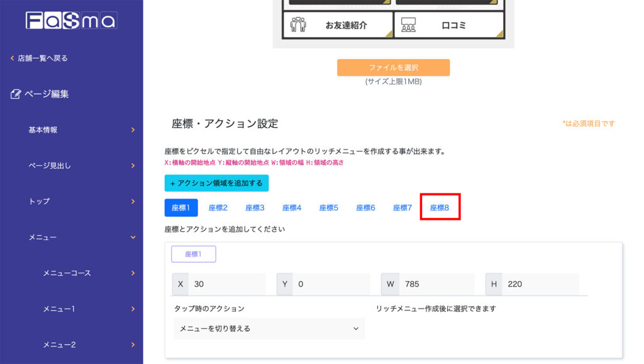Open the タップ時のアクション dropdown
The width and height of the screenshot is (644, 364).
(x=269, y=329)
